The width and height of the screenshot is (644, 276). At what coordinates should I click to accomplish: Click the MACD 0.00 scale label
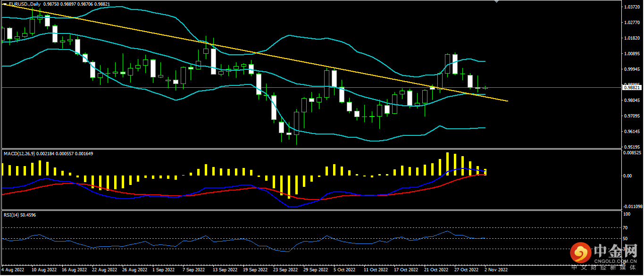(627, 176)
